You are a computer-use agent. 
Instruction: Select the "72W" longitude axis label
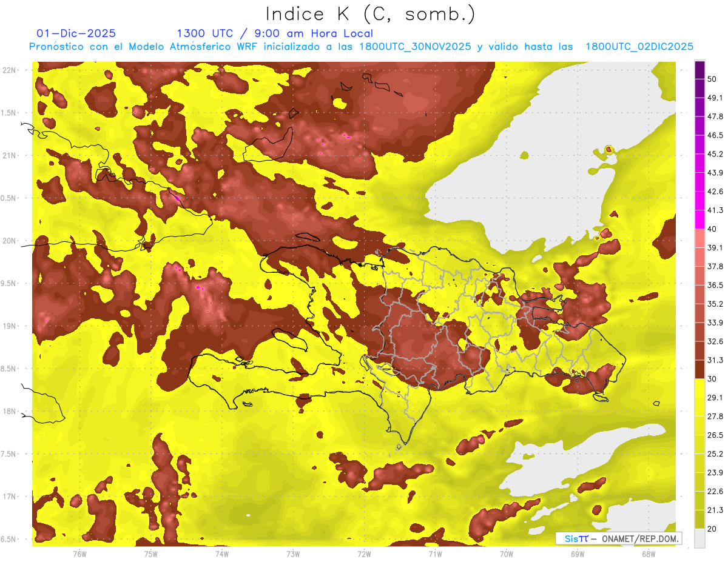pos(364,554)
